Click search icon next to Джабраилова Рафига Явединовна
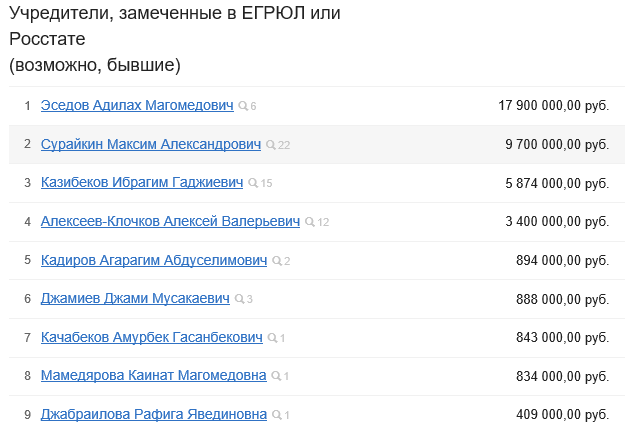This screenshot has height=437, width=625. click(277, 415)
